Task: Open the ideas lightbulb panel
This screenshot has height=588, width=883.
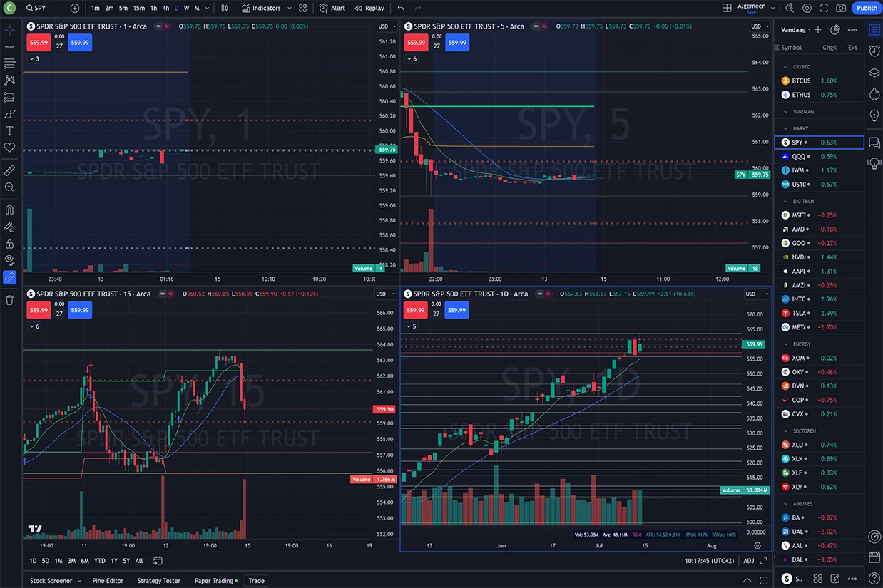Action: [874, 115]
